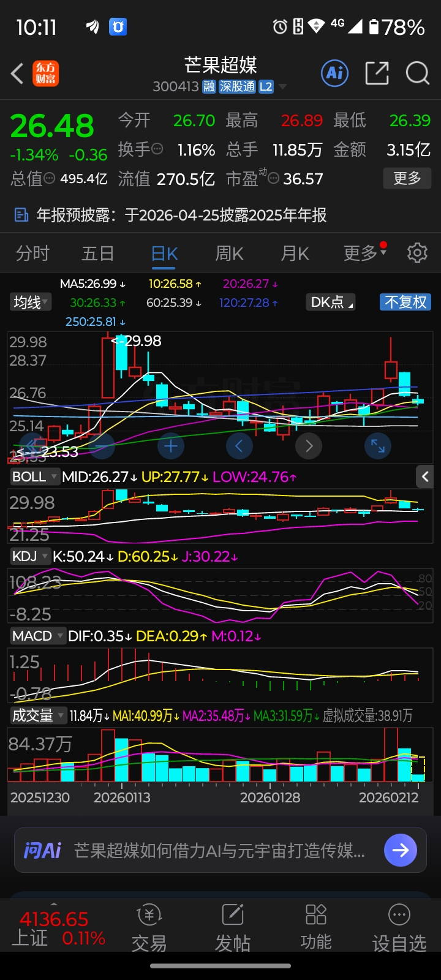Tap the volume bar chart panel
The width and height of the screenshot is (441, 980).
221,755
